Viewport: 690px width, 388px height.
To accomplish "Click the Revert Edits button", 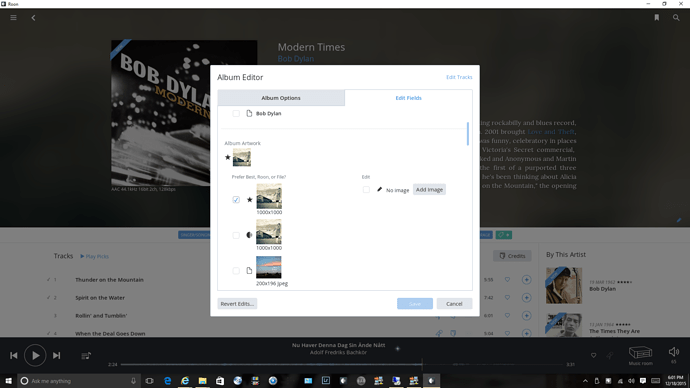I will click(237, 304).
